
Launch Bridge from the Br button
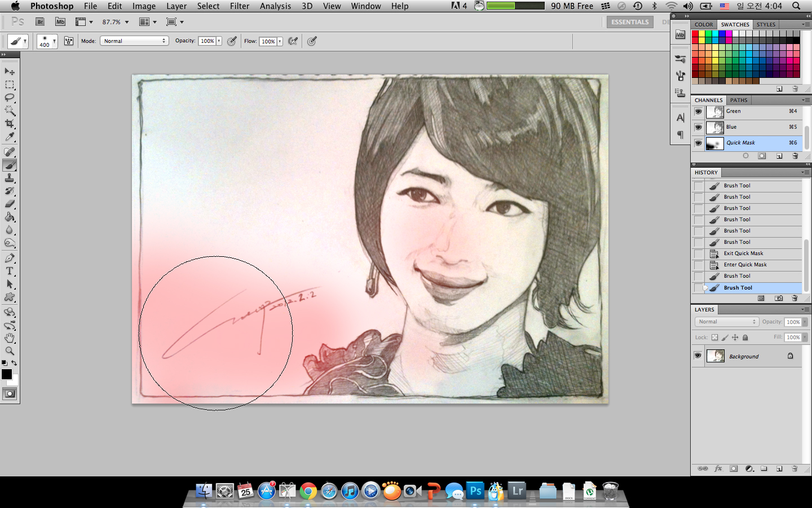40,22
